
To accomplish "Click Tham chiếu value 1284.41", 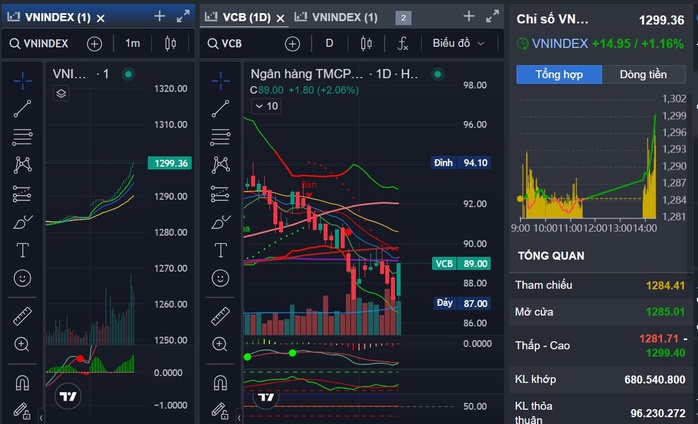I will (x=666, y=285).
